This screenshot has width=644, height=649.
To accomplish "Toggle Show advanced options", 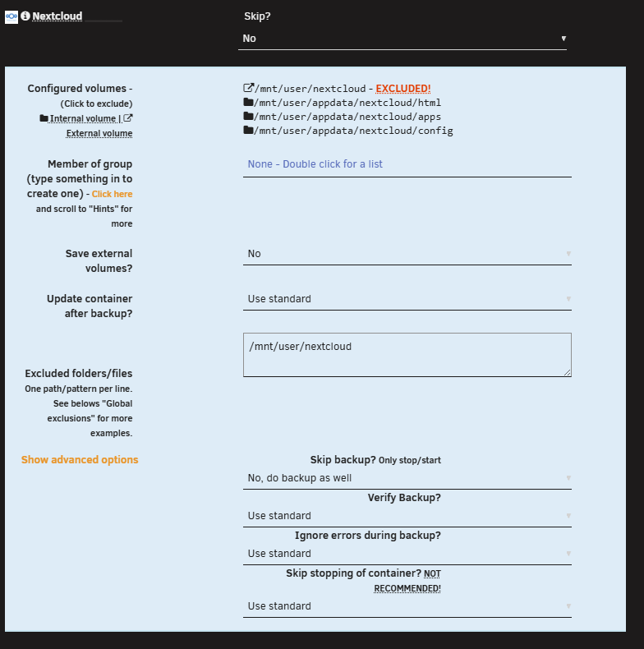I will pos(80,460).
